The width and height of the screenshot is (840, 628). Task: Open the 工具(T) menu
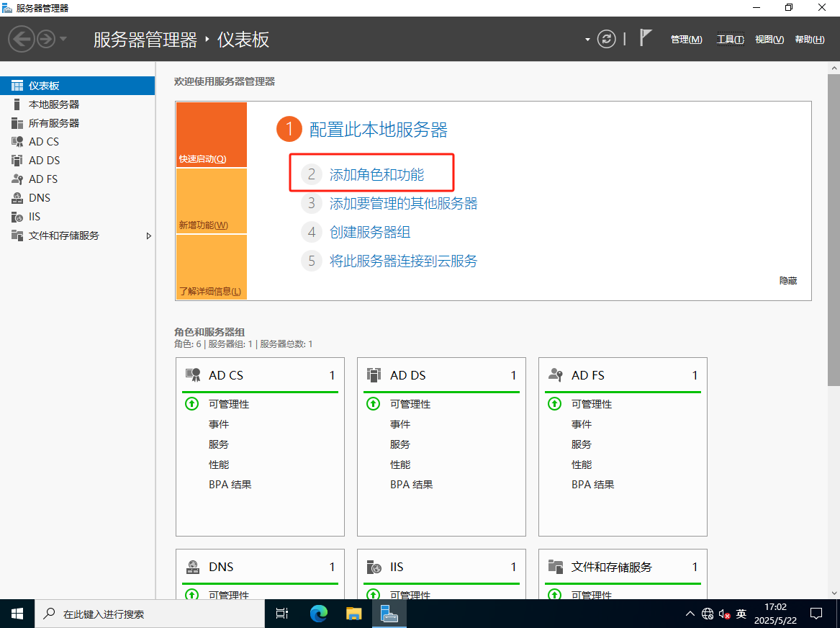730,40
